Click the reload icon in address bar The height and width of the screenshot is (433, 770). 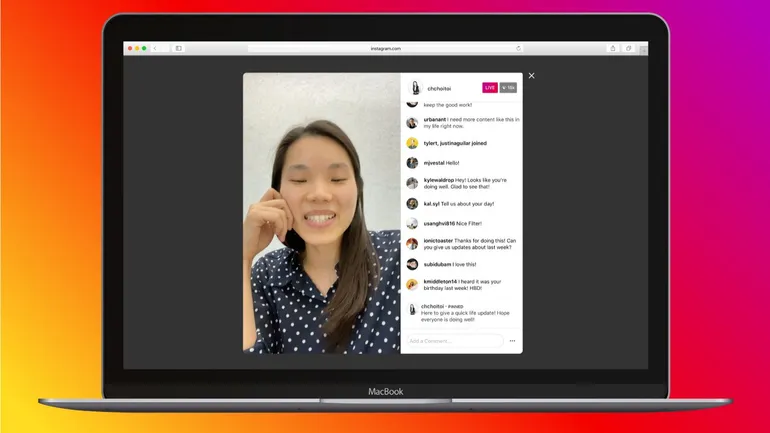[518, 48]
